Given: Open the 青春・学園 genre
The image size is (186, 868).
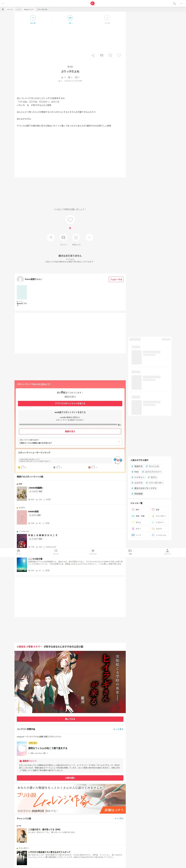Looking at the screenshot, I should (140, 516).
